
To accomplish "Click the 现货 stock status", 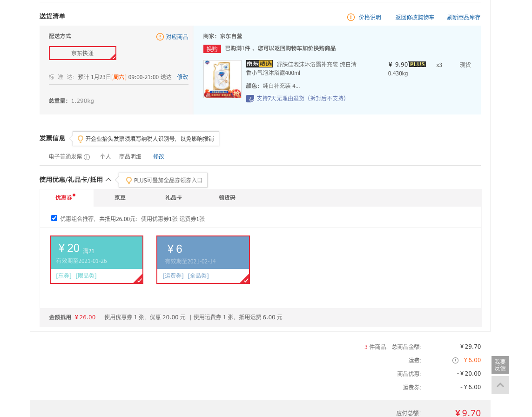I will 465,65.
